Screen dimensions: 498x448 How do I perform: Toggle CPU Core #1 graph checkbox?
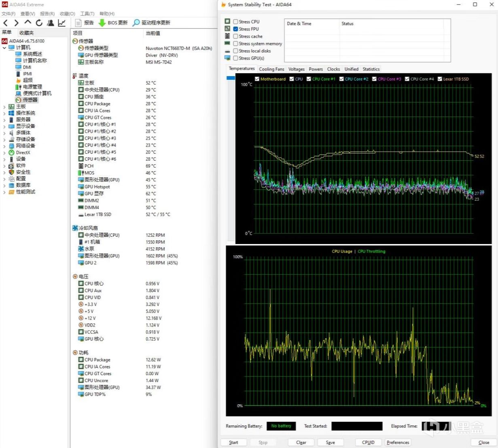[x=309, y=79]
